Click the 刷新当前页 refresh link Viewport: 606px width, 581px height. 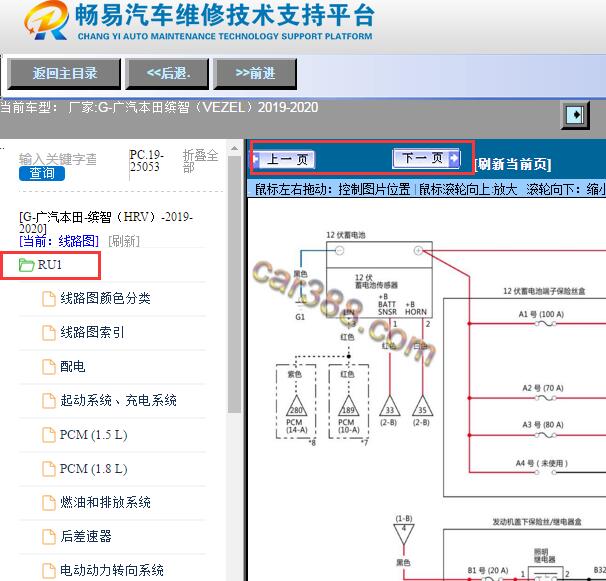coord(513,164)
